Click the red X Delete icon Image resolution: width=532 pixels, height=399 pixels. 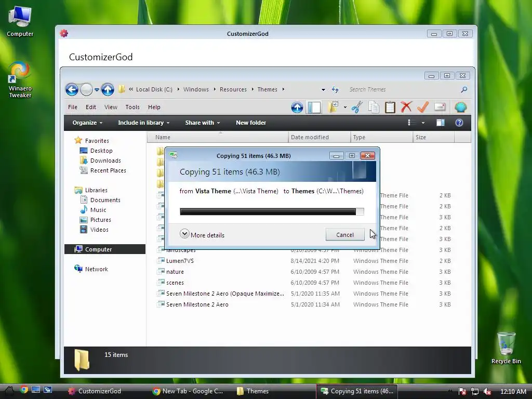click(406, 107)
